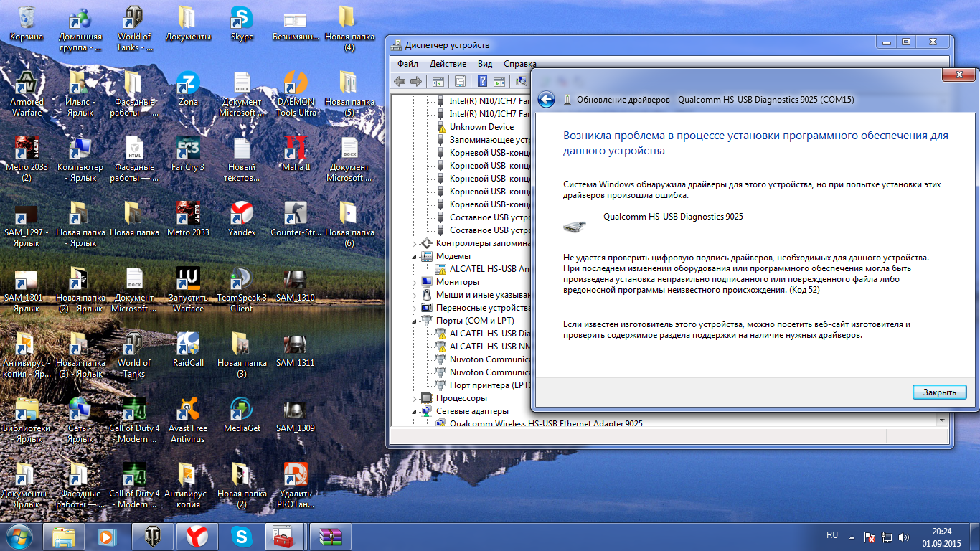
Task: Click the RU language indicator in taskbar
Action: pyautogui.click(x=832, y=535)
